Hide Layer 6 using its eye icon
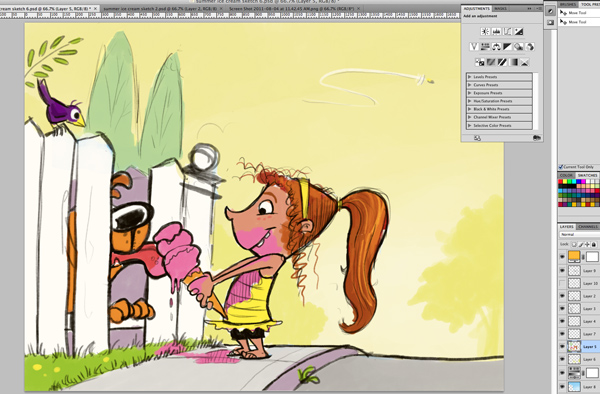 (562, 359)
